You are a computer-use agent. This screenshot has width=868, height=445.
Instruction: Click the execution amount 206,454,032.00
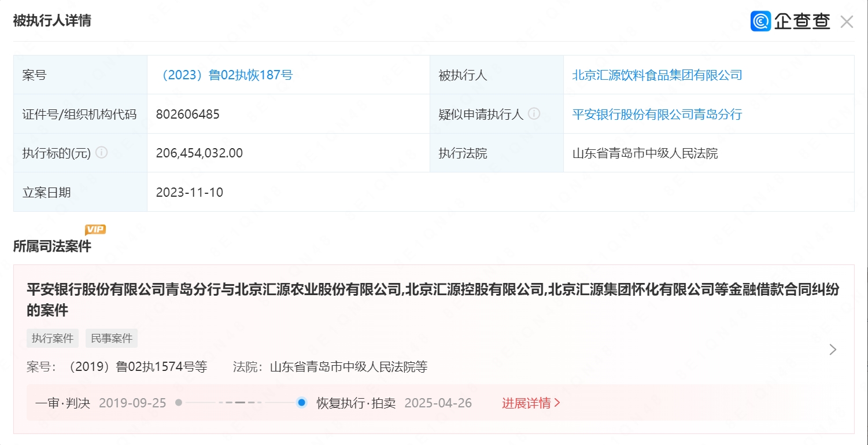pyautogui.click(x=200, y=153)
